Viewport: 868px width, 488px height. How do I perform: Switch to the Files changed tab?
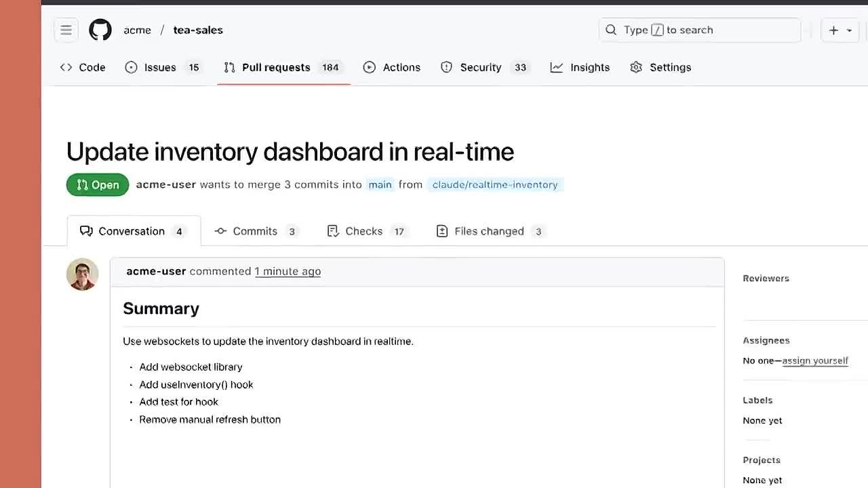(490, 231)
